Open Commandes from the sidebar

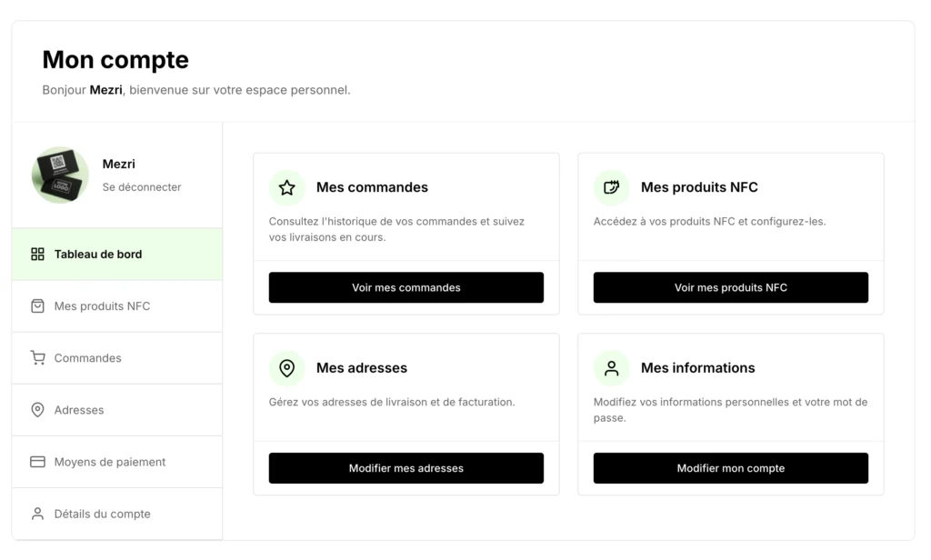(x=87, y=358)
